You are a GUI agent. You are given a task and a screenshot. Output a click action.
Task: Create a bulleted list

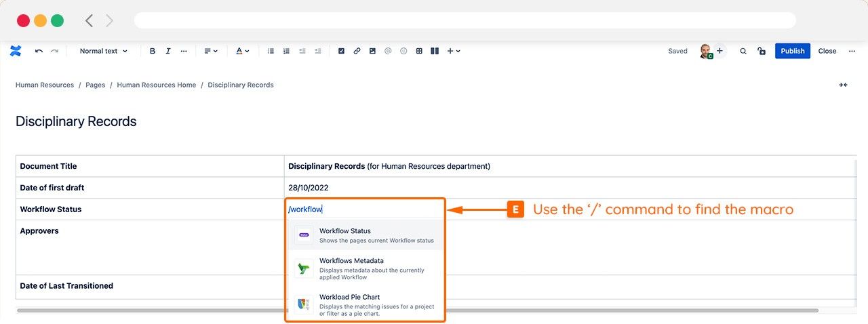pos(271,51)
